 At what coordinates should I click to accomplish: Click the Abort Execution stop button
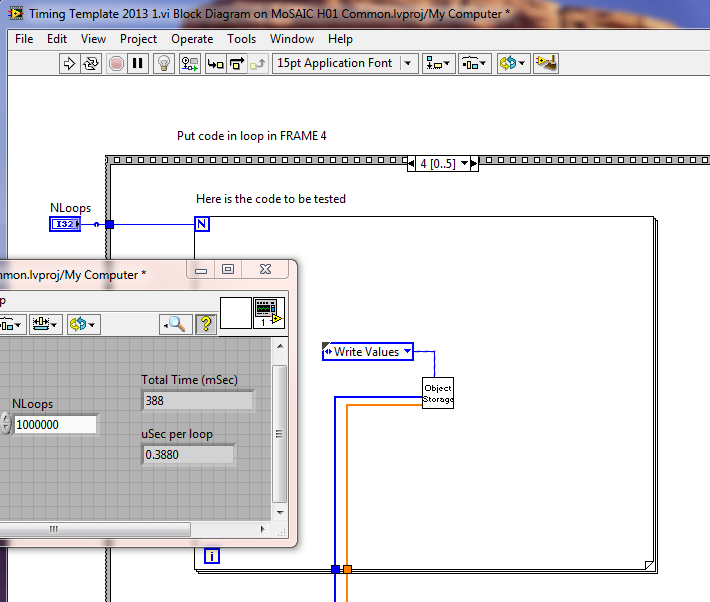(x=116, y=63)
